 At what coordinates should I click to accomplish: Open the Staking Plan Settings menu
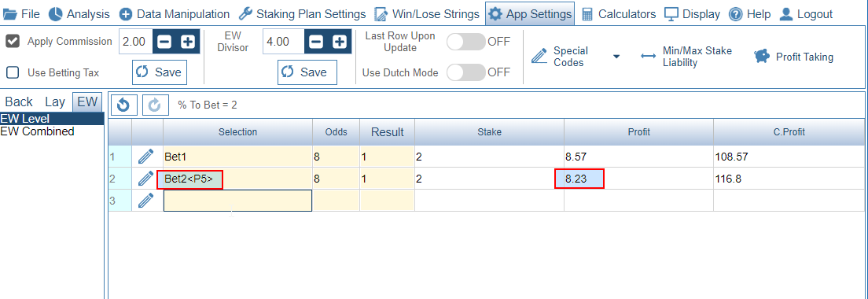coord(302,14)
